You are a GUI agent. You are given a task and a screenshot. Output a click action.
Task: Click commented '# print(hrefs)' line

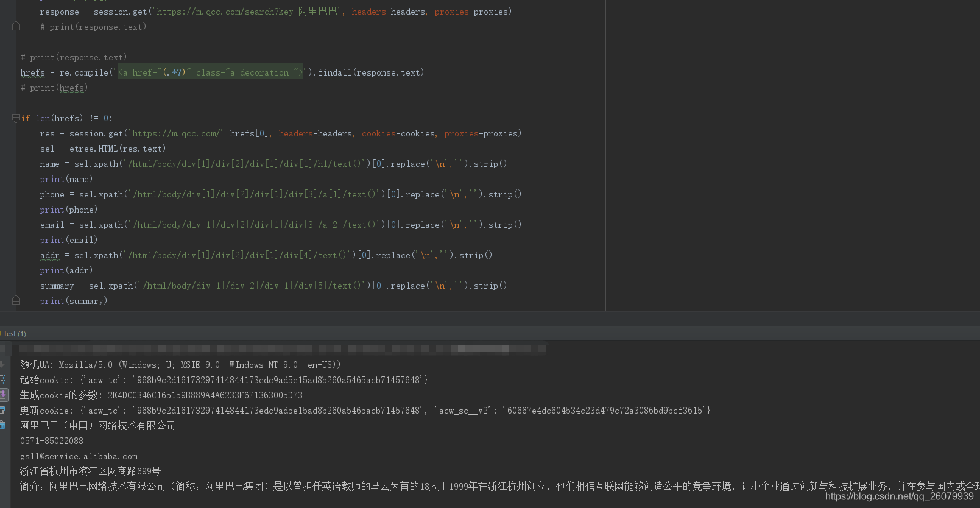tap(54, 88)
